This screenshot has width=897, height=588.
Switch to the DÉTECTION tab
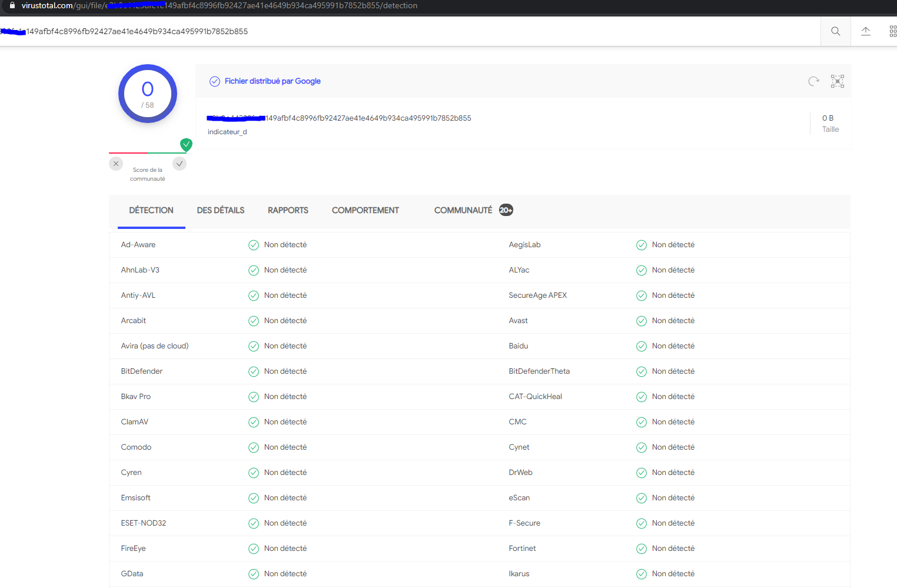151,210
